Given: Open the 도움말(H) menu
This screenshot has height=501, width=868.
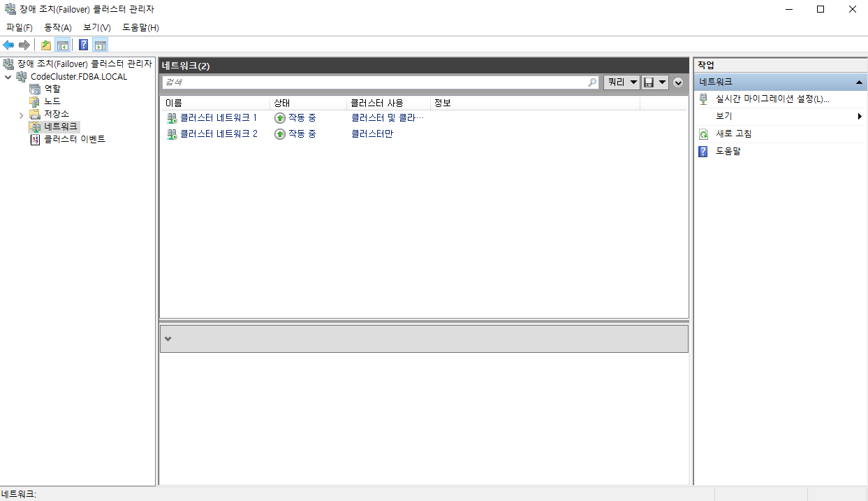Looking at the screenshot, I should click(x=140, y=28).
